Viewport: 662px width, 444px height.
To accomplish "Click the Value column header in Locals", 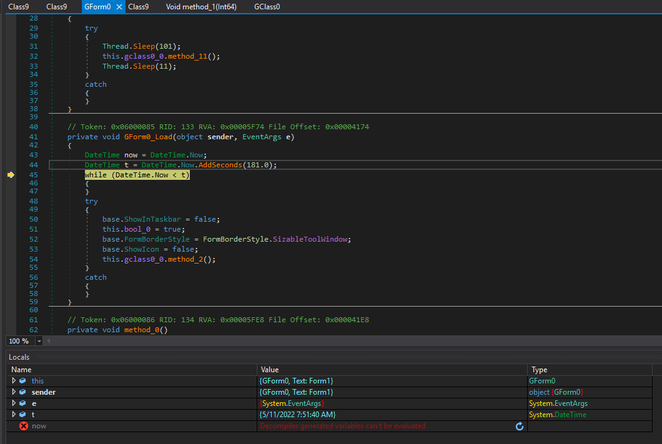I will (269, 369).
